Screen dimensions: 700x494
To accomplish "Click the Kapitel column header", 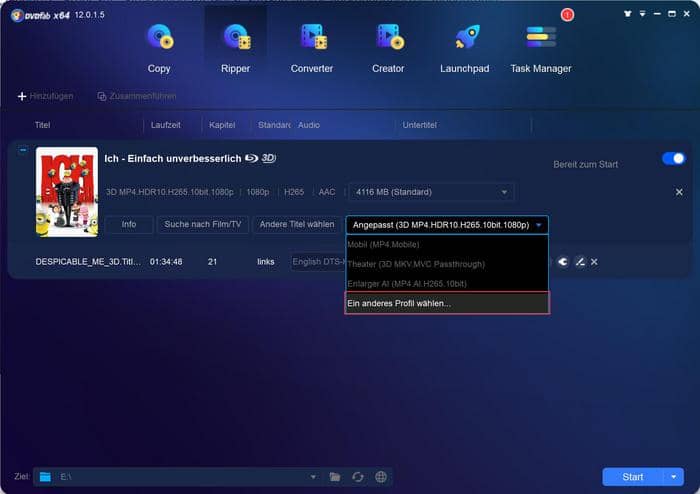I will tap(222, 125).
